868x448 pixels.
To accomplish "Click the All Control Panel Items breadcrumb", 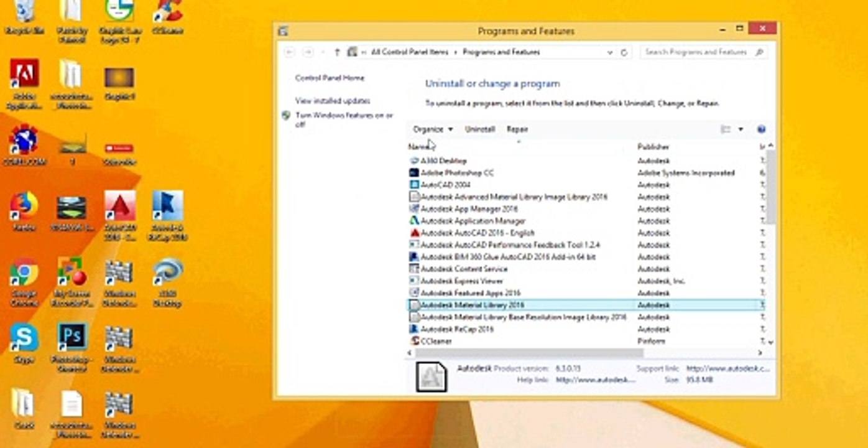I will pyautogui.click(x=410, y=52).
